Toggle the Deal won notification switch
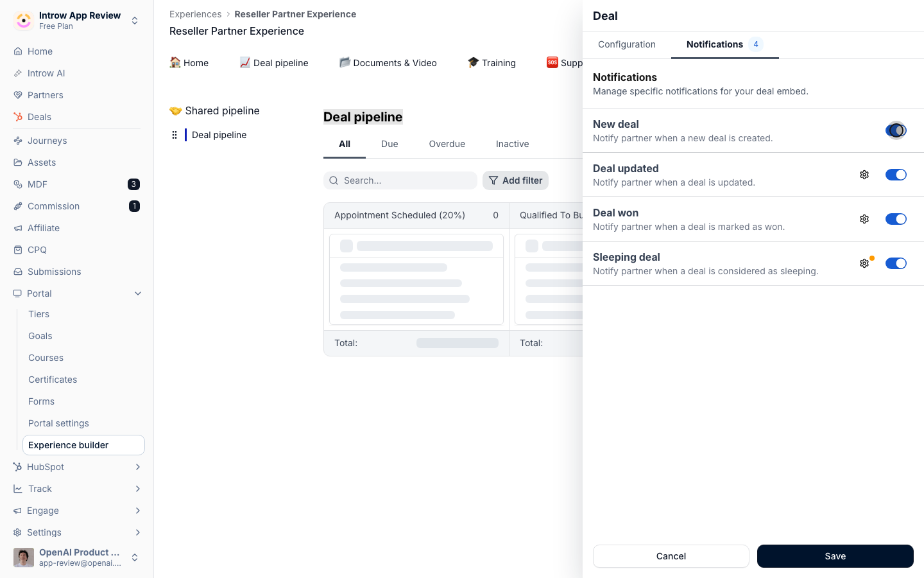Viewport: 924px width, 578px height. [x=896, y=219]
